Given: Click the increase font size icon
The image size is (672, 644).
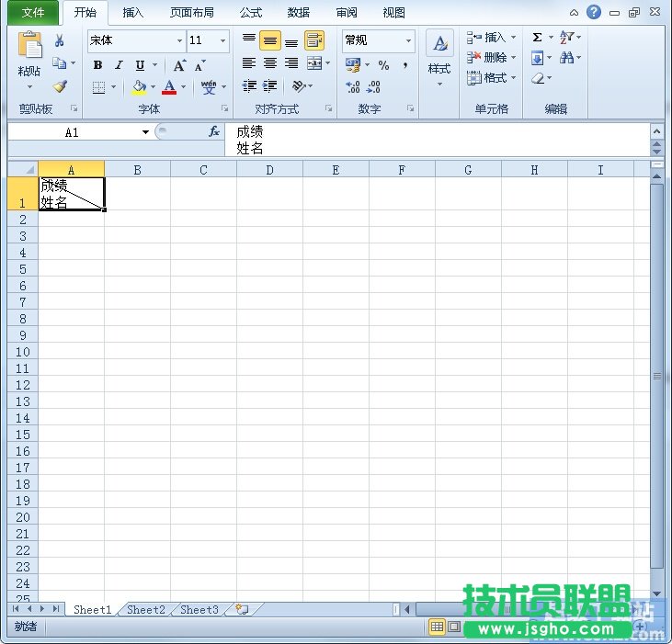Looking at the screenshot, I should [x=179, y=65].
